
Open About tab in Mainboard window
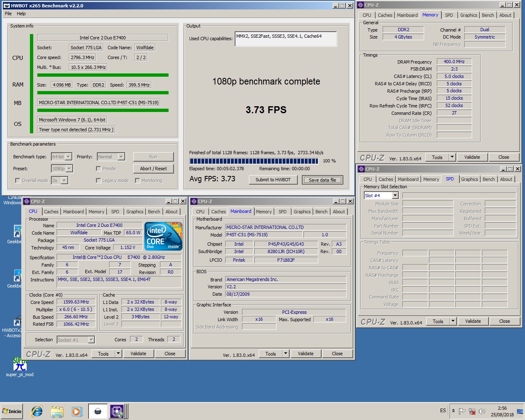click(x=339, y=212)
